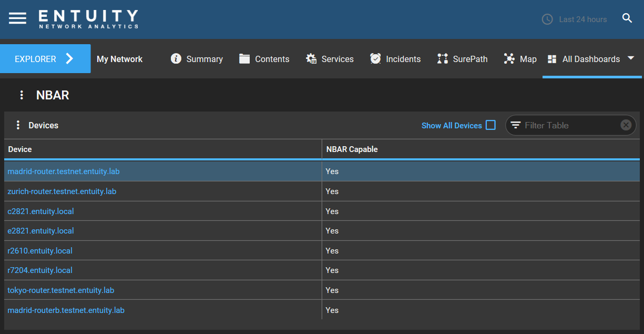644x334 pixels.
Task: Open tokyo-router.testnet.entuity.lab device
Action: tap(60, 290)
